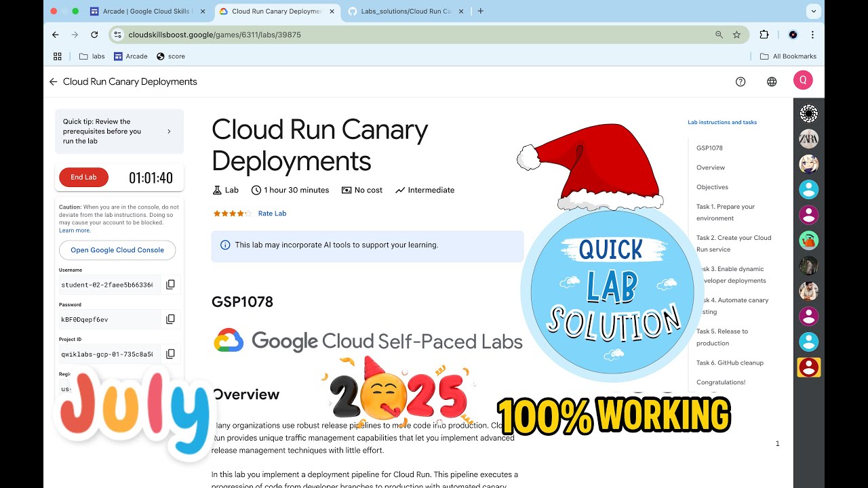Follow the Learn more link
Viewport: 868px width, 488px height.
[75, 230]
